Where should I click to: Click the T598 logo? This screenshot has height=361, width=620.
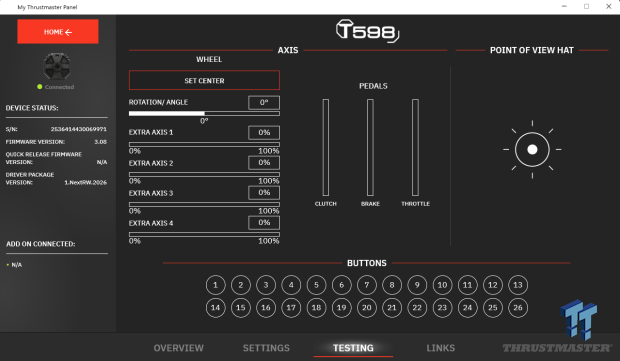coord(367,31)
